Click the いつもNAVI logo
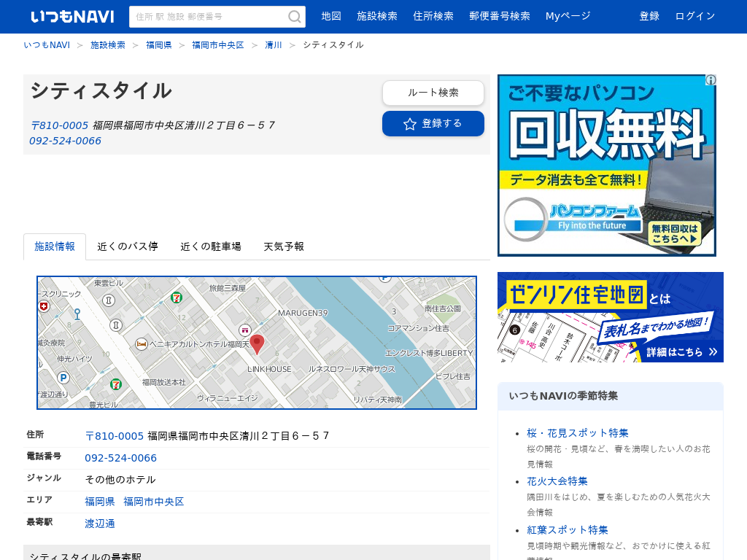 pos(72,16)
